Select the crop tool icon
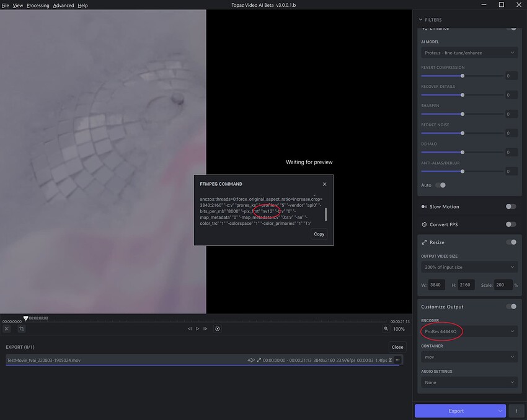 (x=22, y=329)
